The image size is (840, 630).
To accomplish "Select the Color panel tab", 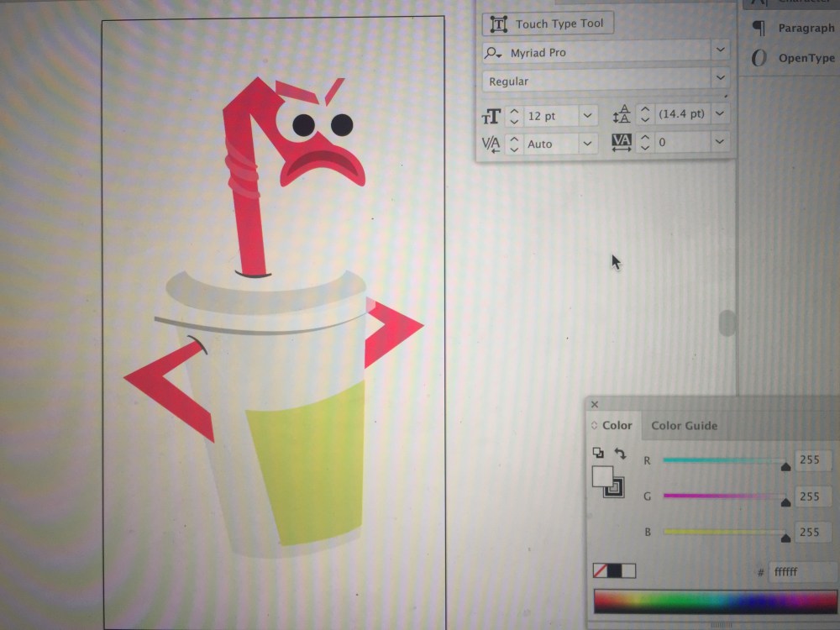I will click(x=617, y=426).
